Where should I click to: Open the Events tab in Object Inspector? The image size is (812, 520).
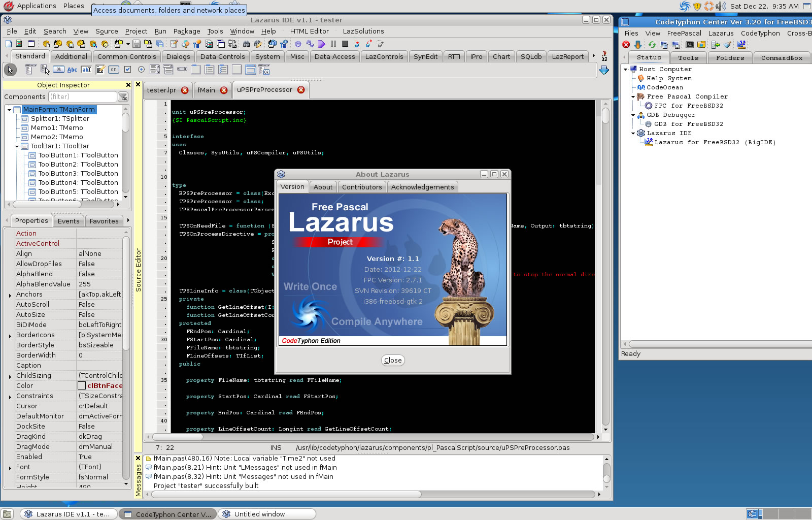click(69, 221)
